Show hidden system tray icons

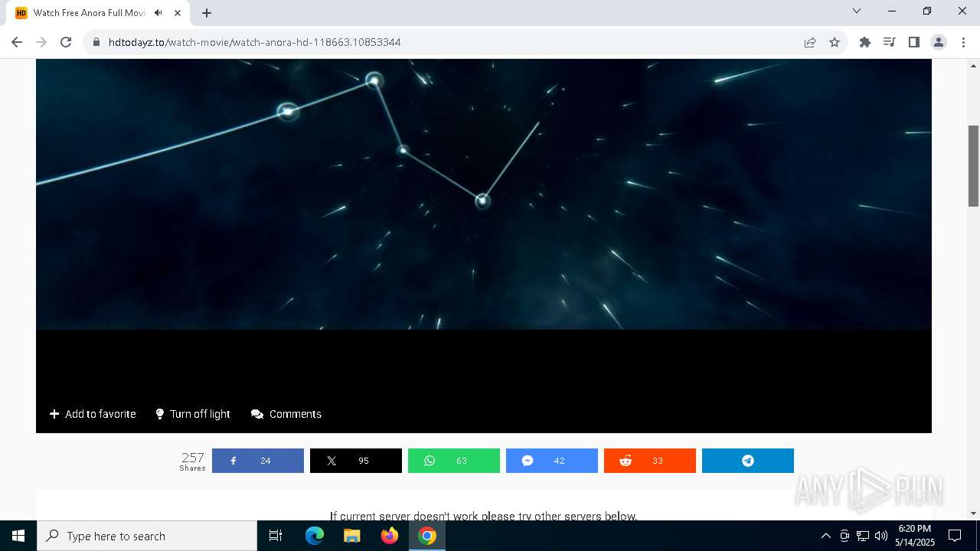(x=825, y=536)
